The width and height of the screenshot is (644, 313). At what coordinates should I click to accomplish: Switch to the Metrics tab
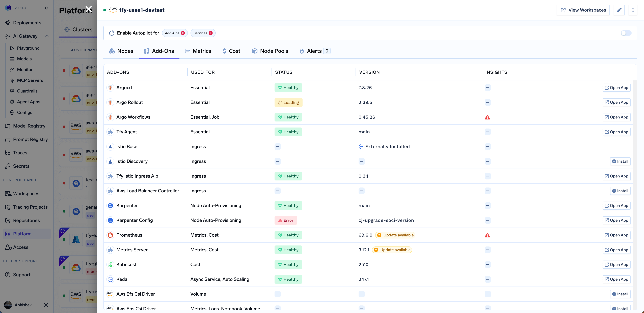[198, 51]
